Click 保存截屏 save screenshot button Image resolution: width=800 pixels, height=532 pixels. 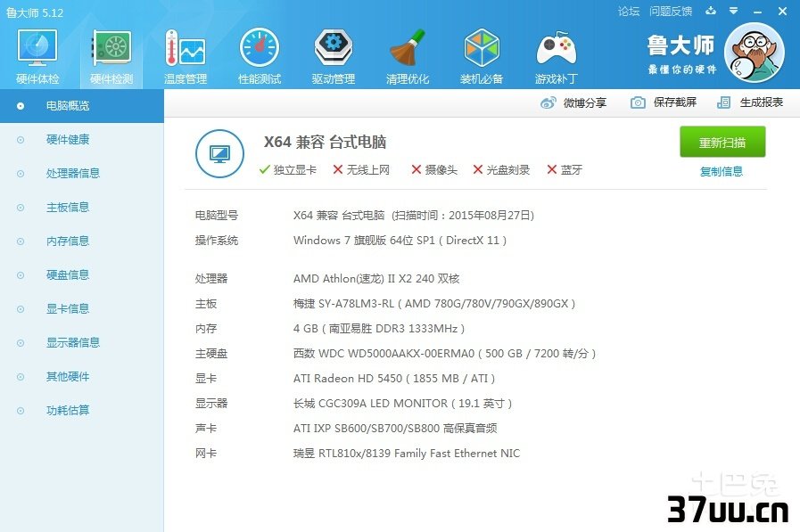(664, 102)
